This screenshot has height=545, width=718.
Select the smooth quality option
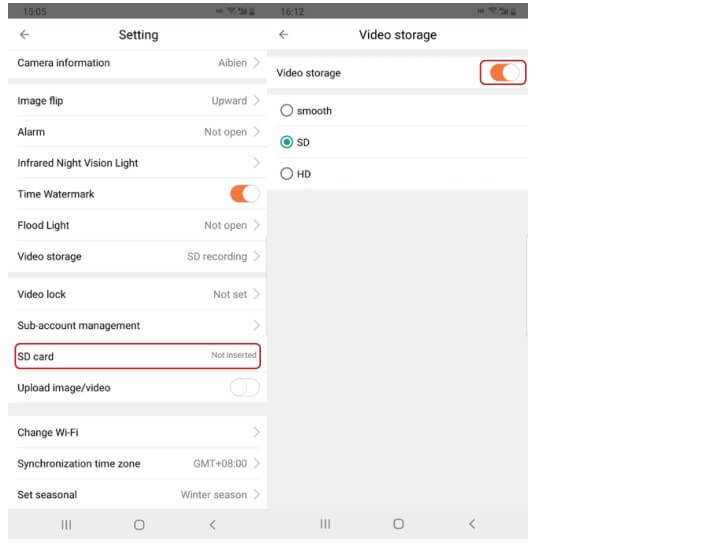(x=287, y=111)
